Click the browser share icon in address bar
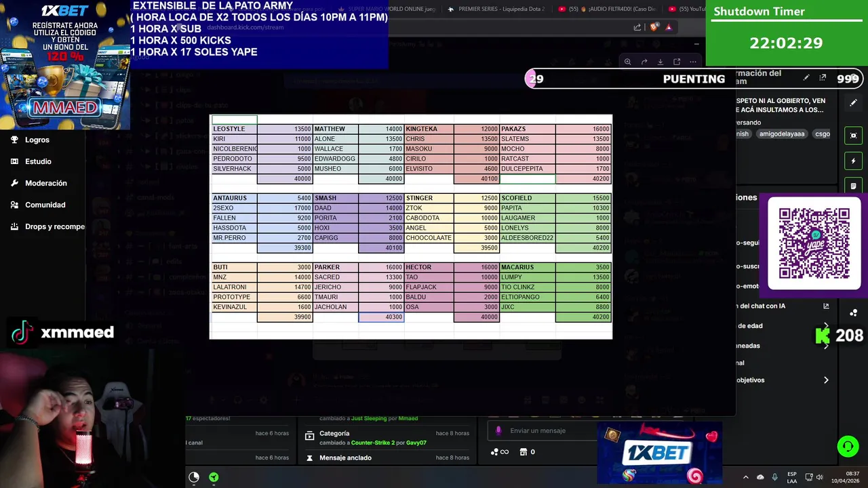This screenshot has height=488, width=868. 637,27
